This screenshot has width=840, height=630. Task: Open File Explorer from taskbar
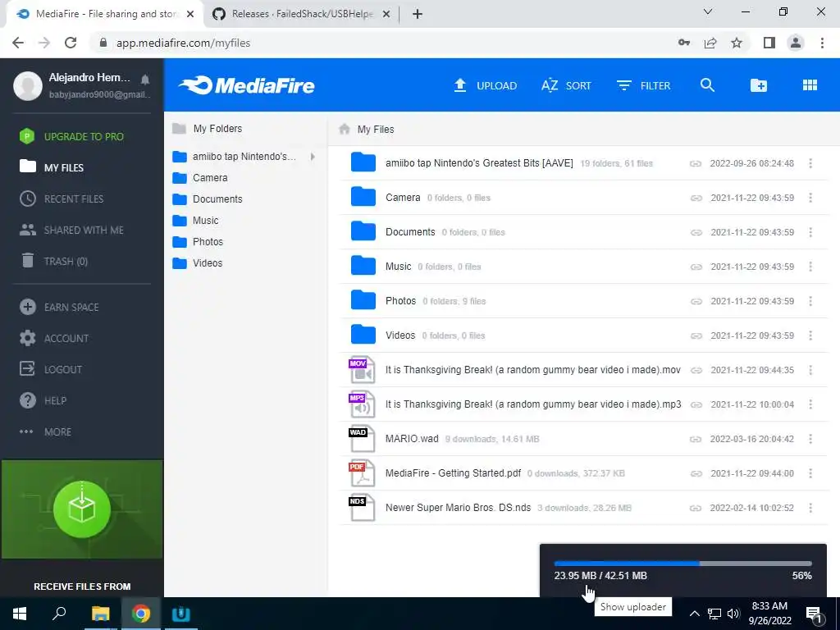click(100, 614)
